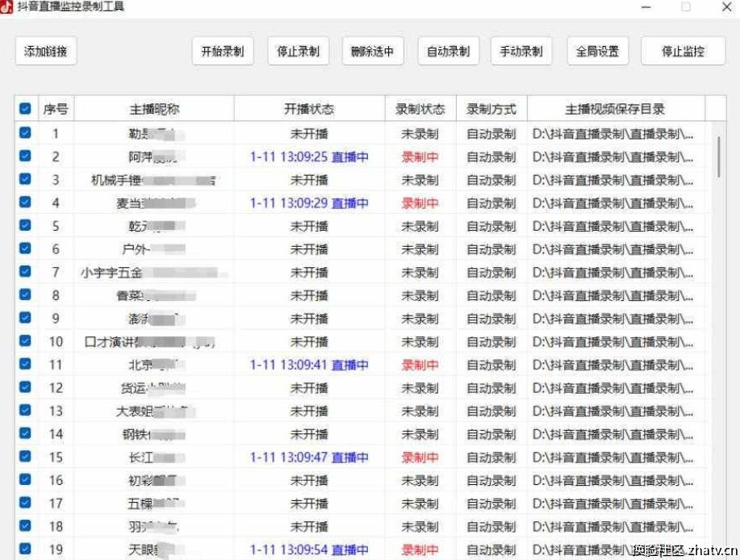
Task: Select streamer name 大表姐 in row 13
Action: coord(135,411)
